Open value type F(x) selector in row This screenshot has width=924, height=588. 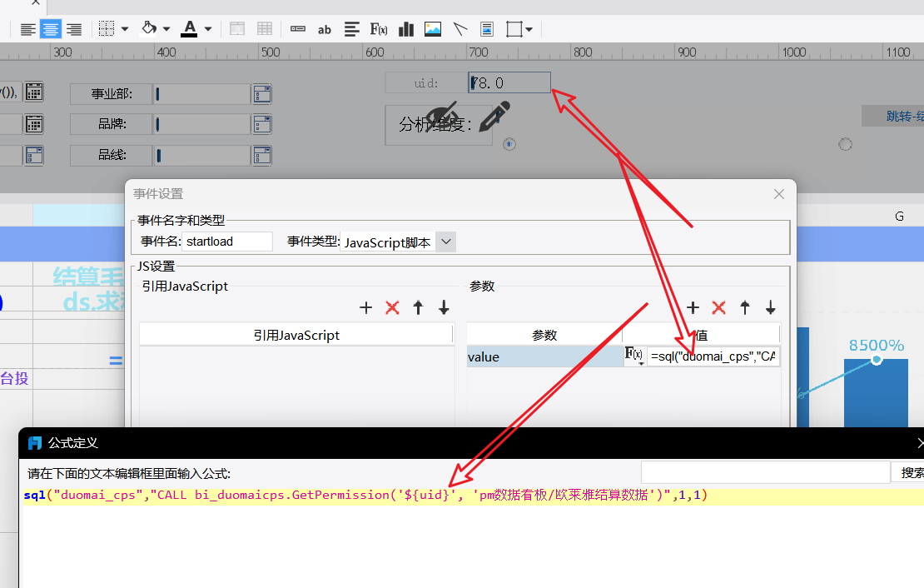pos(634,356)
